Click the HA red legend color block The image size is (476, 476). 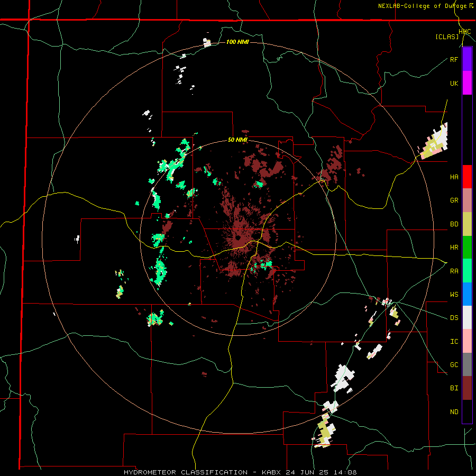click(467, 177)
